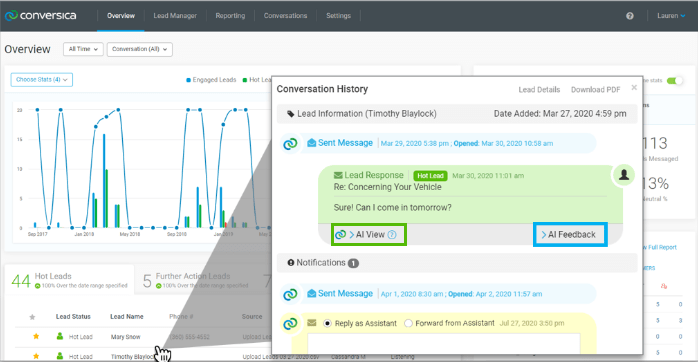Click Lead Details in Conversation History
Viewport: 698px width, 362px height.
pyautogui.click(x=539, y=89)
